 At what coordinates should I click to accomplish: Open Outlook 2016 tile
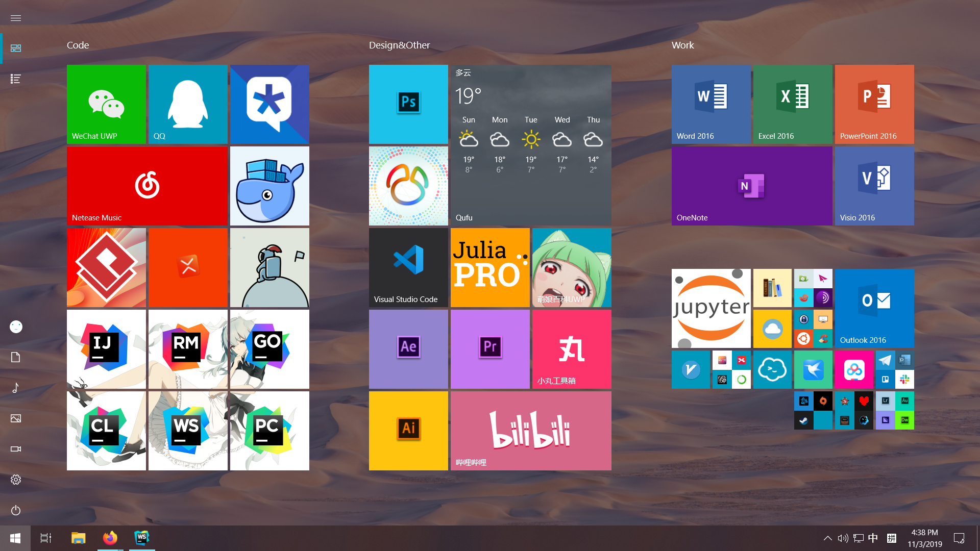[x=874, y=308]
